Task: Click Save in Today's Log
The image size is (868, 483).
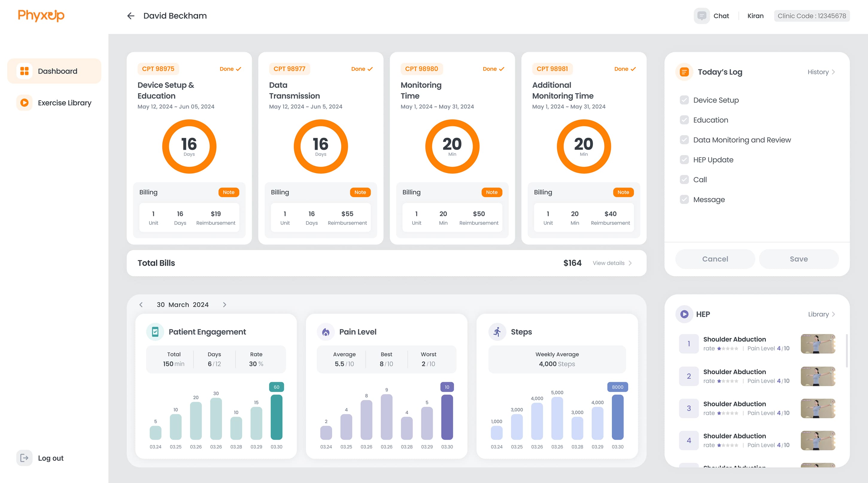Action: pyautogui.click(x=799, y=259)
